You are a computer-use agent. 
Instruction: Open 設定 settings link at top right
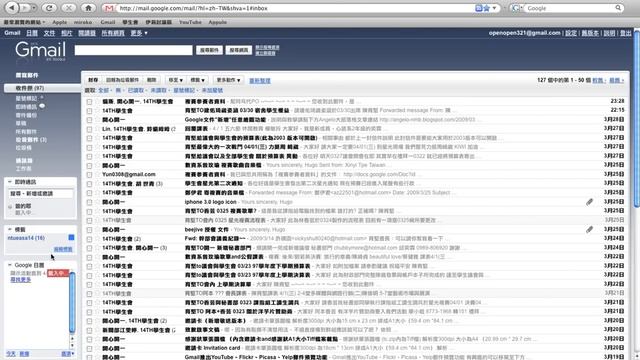click(571, 33)
